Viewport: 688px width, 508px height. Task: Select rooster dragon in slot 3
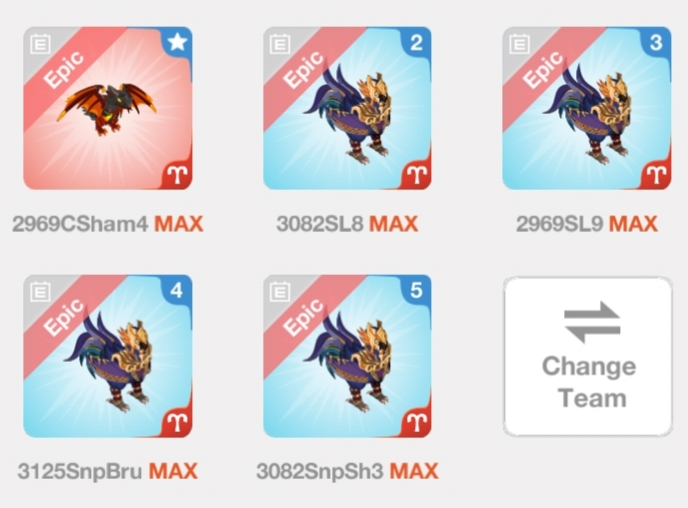[587, 108]
